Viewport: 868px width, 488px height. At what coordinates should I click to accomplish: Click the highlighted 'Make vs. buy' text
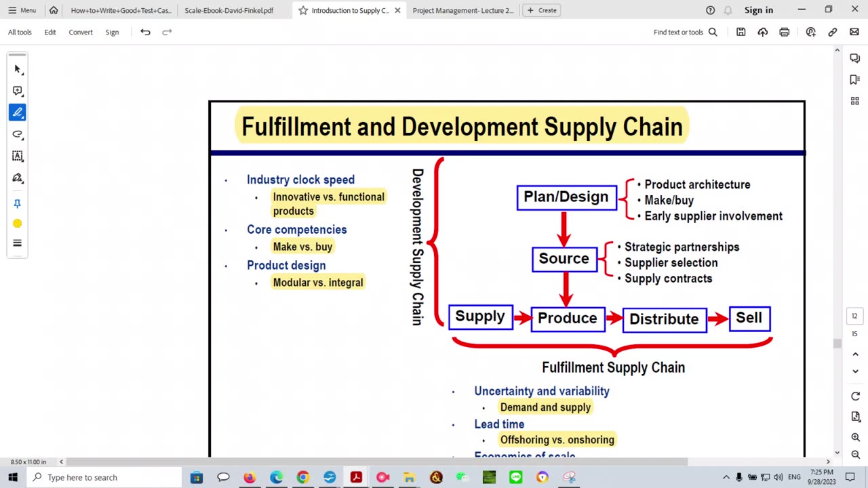[302, 247]
